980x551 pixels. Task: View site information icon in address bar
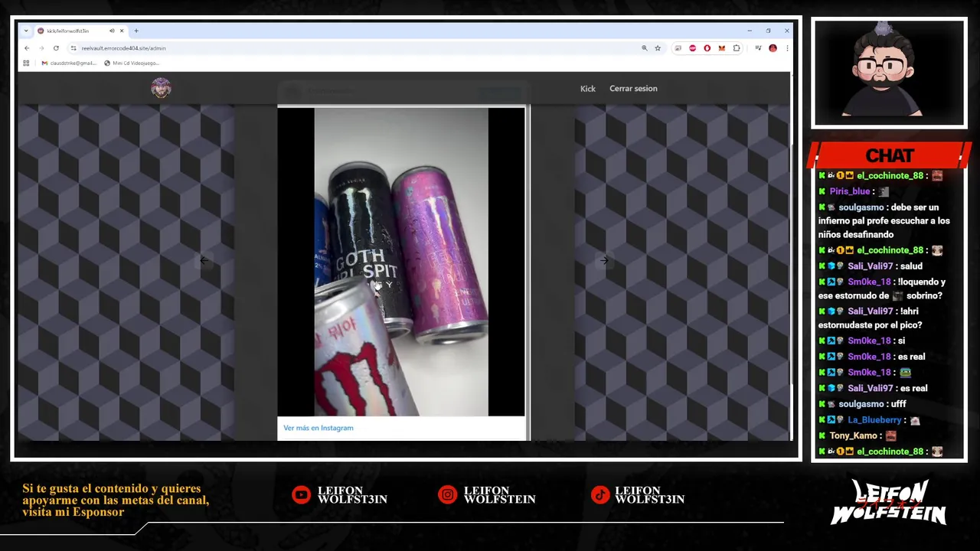pos(73,48)
